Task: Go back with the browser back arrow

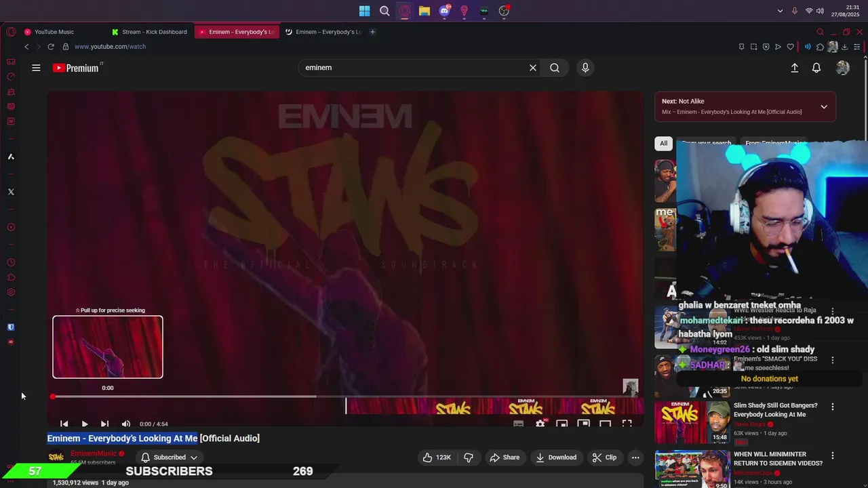Action: click(26, 47)
